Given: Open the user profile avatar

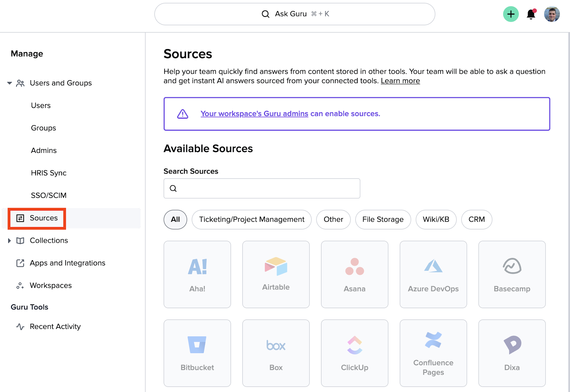Looking at the screenshot, I should pos(552,14).
